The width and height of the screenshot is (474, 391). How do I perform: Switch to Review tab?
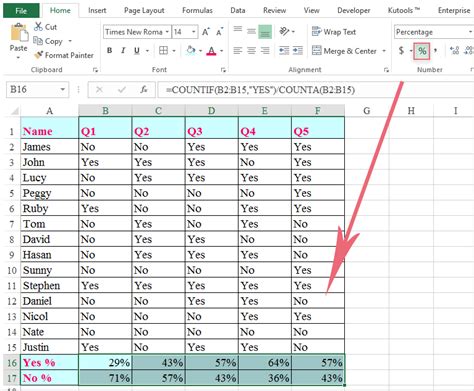pos(274,11)
